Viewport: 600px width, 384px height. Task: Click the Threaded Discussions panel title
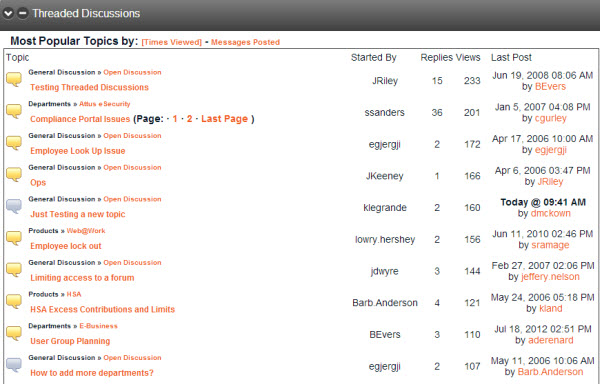(86, 13)
